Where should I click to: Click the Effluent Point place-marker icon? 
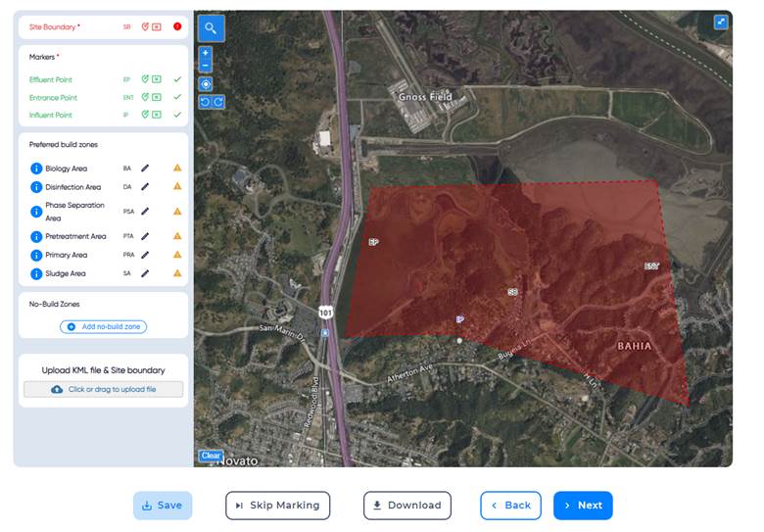tap(145, 79)
